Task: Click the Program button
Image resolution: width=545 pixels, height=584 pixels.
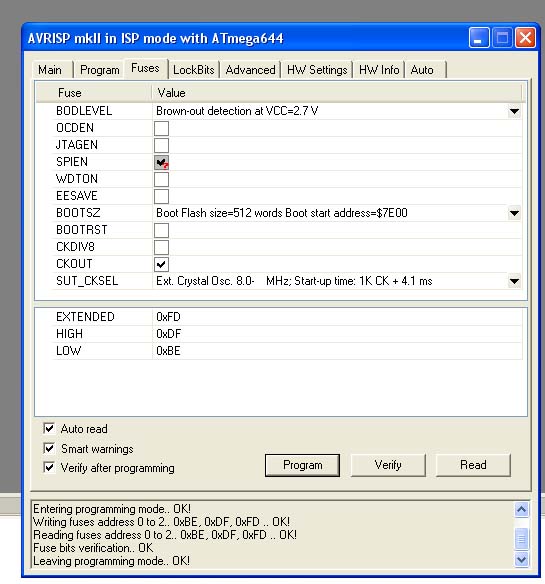Action: coord(302,465)
